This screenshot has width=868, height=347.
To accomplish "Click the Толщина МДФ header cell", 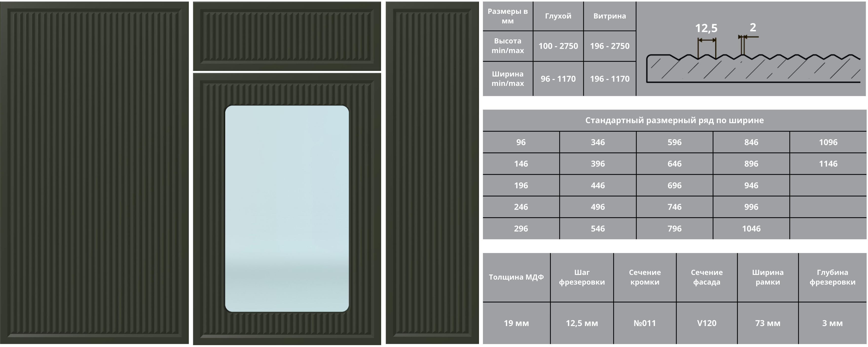I will [516, 277].
